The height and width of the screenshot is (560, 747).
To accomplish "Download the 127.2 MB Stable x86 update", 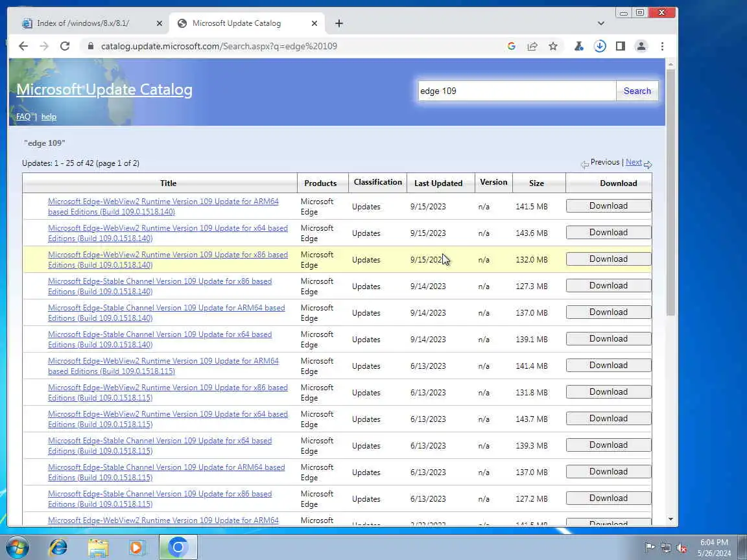I will pos(608,498).
